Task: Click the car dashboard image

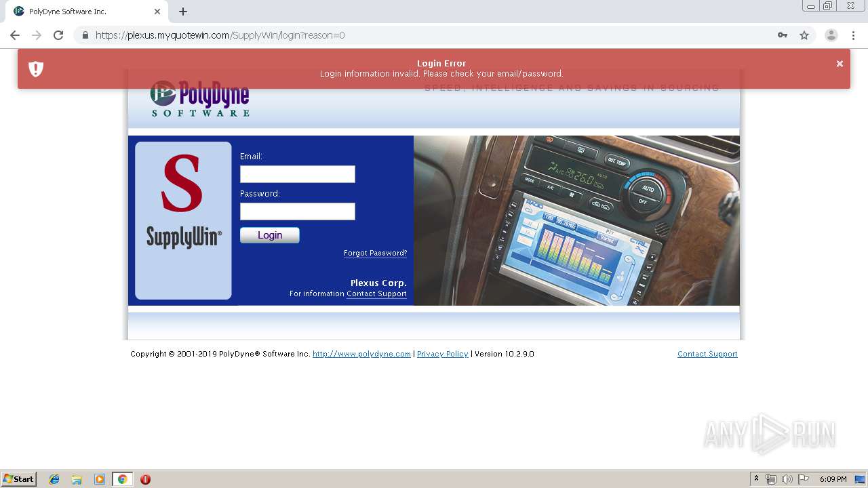Action: [x=576, y=220]
